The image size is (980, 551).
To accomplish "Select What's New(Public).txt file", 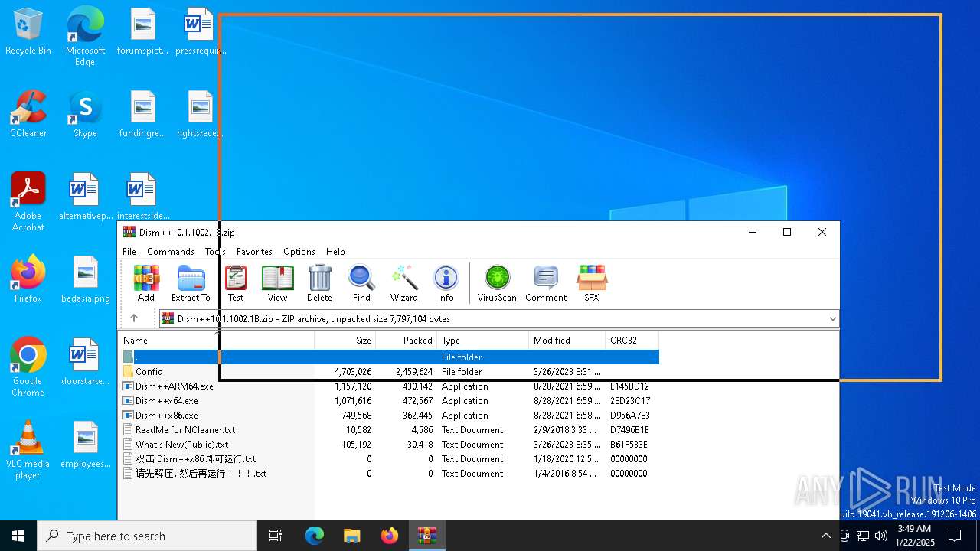I will click(x=389, y=445).
